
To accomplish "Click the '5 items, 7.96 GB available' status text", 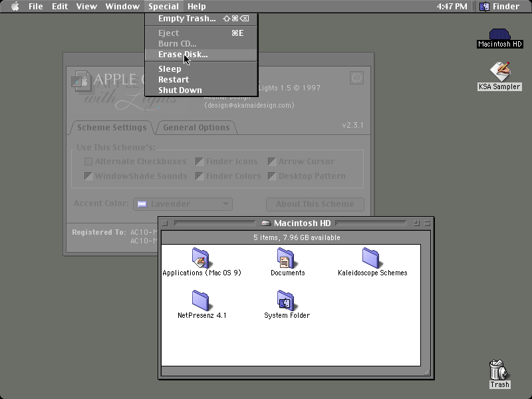I will click(x=297, y=237).
